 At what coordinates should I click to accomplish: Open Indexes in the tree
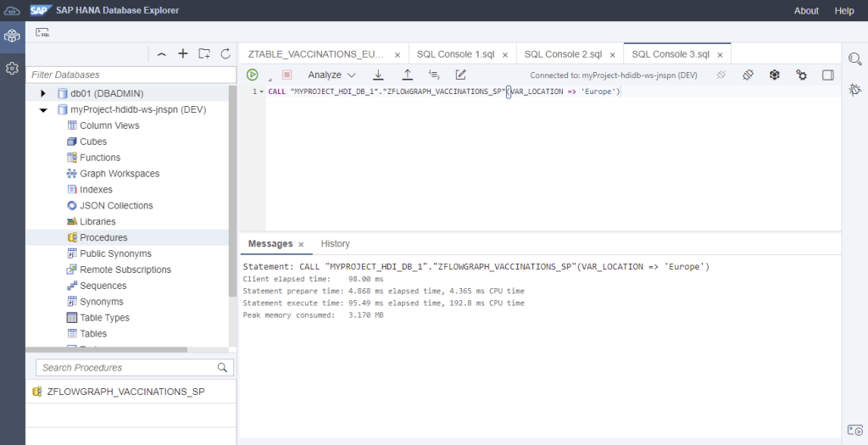(x=96, y=189)
